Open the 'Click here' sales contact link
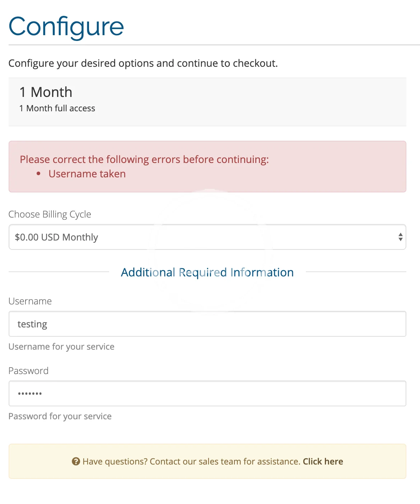The width and height of the screenshot is (420, 504). (x=323, y=462)
